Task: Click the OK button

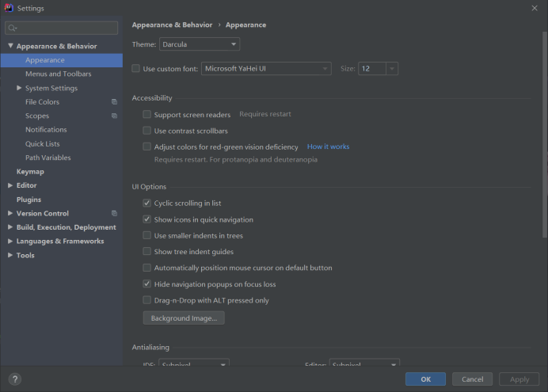Action: pyautogui.click(x=425, y=379)
